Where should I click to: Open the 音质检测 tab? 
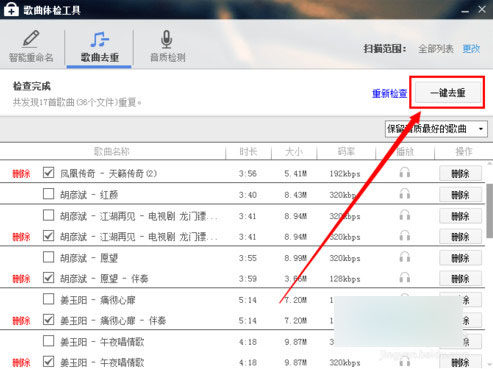click(168, 47)
